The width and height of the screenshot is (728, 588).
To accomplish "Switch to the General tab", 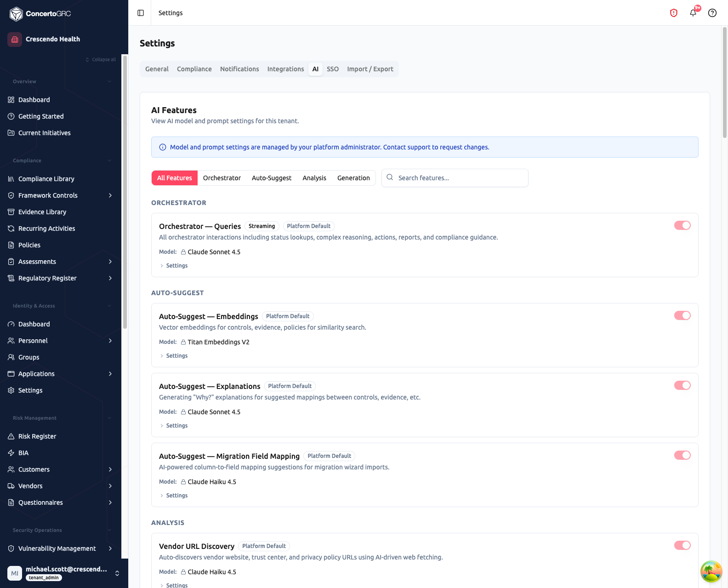I will coord(157,69).
